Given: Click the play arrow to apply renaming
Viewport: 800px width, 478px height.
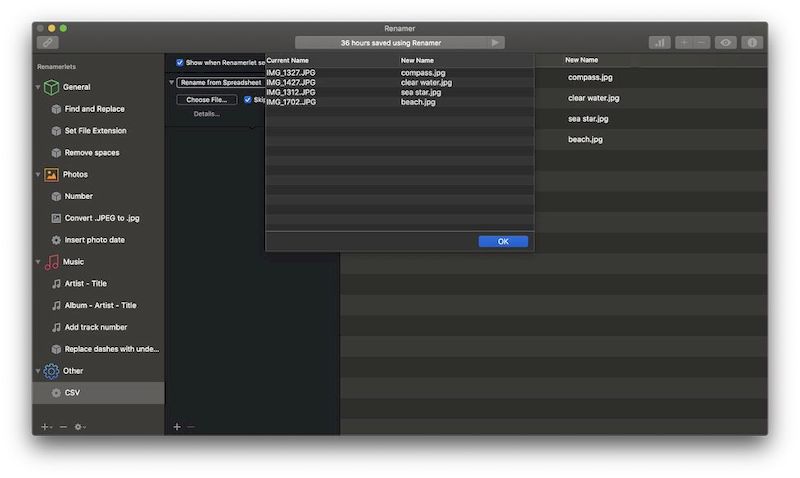Looking at the screenshot, I should click(x=495, y=43).
